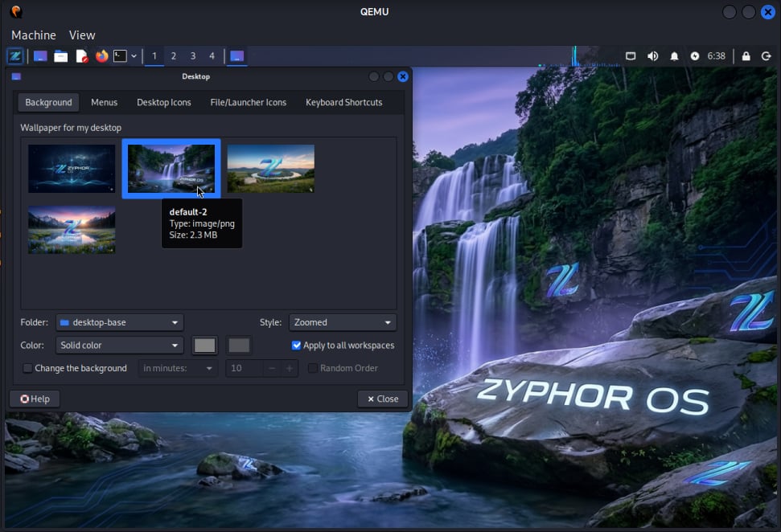This screenshot has height=532, width=781.
Task: Click the Help button
Action: 35,399
